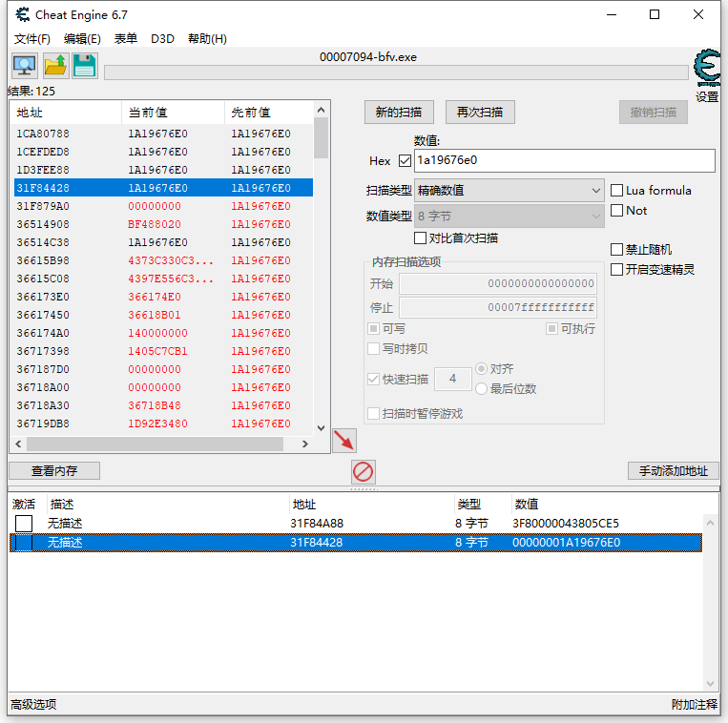Start a 新的扫描
Viewport: 728px width, 723px height.
(399, 113)
